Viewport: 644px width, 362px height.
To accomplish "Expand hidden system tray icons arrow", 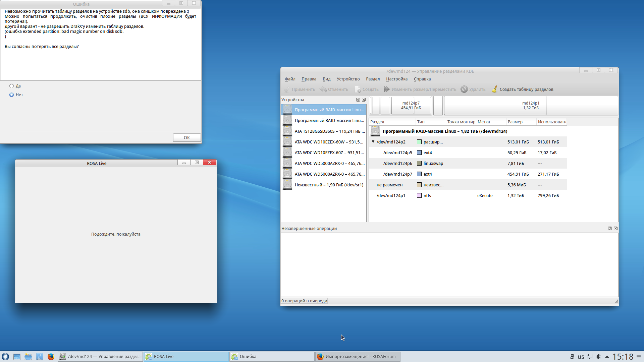I will click(607, 357).
